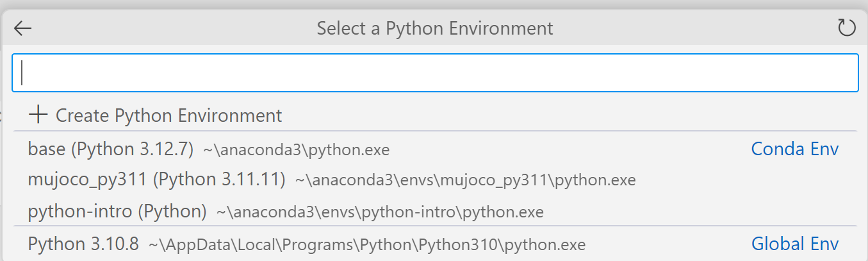This screenshot has height=261, width=868.
Task: Click the back arrow icon
Action: click(22, 28)
